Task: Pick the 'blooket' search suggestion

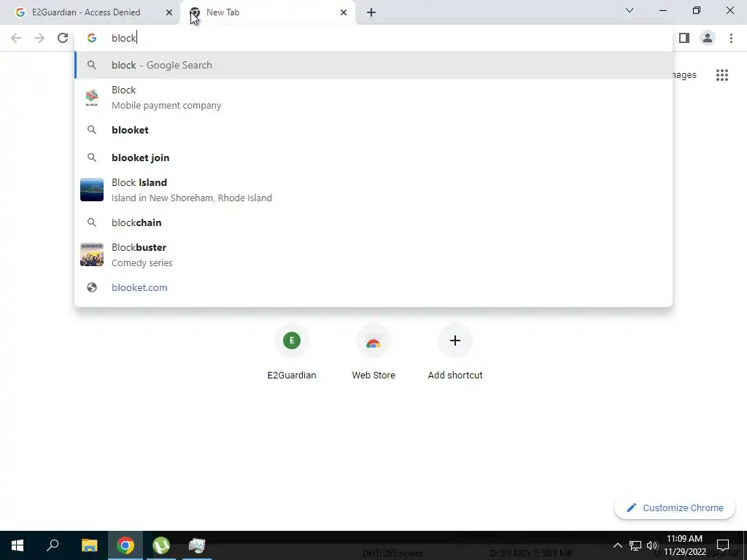Action: pos(373,130)
